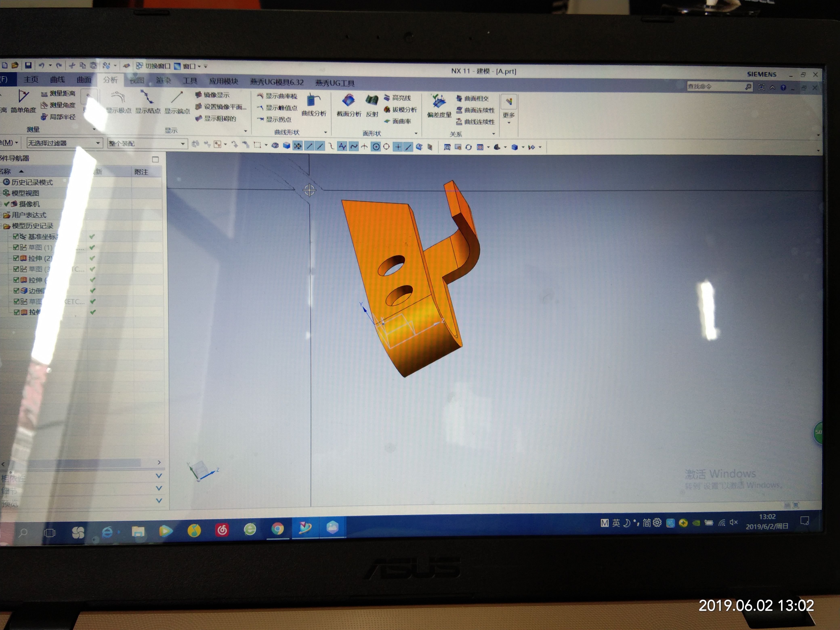The width and height of the screenshot is (840, 630).
Task: Click the save disk icon in quick toolbar
Action: [28, 65]
